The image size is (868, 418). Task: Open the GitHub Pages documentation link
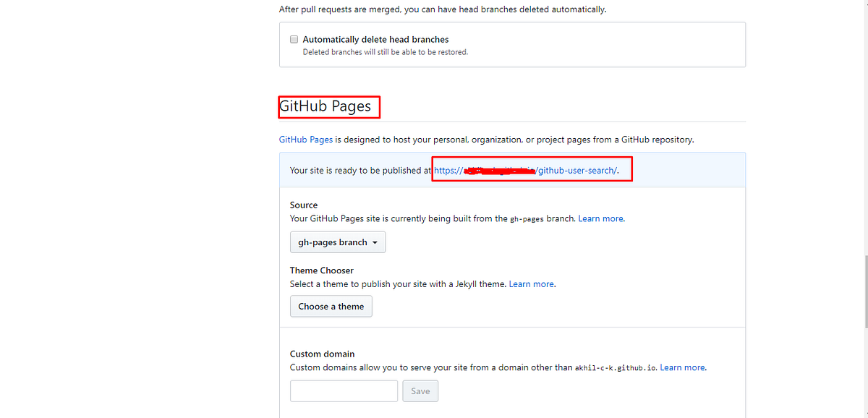point(305,139)
